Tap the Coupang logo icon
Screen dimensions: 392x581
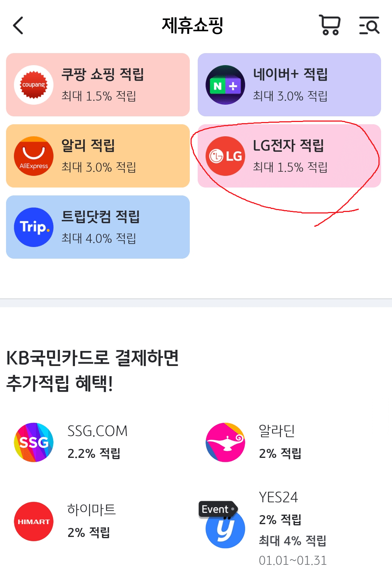34,85
